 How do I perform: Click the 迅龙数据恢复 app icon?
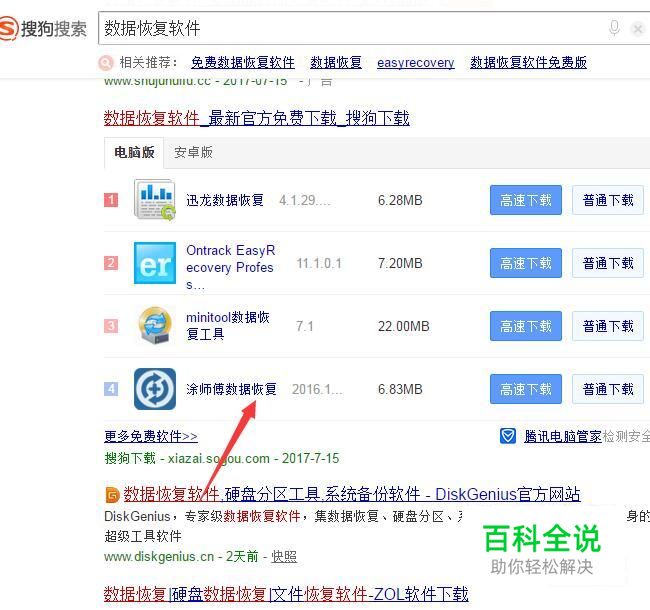(155, 200)
